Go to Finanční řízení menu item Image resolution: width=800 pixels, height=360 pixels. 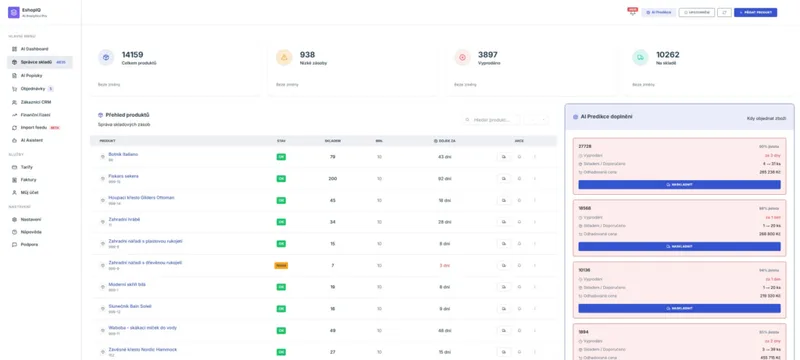35,115
